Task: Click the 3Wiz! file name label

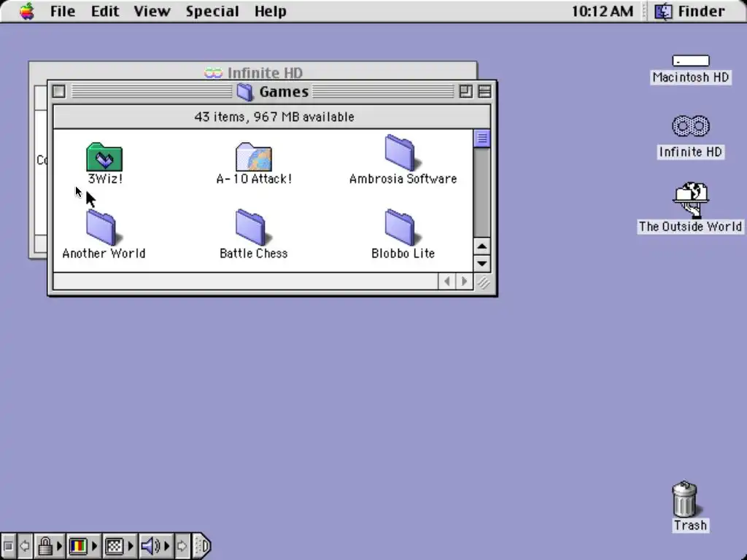Action: point(105,179)
